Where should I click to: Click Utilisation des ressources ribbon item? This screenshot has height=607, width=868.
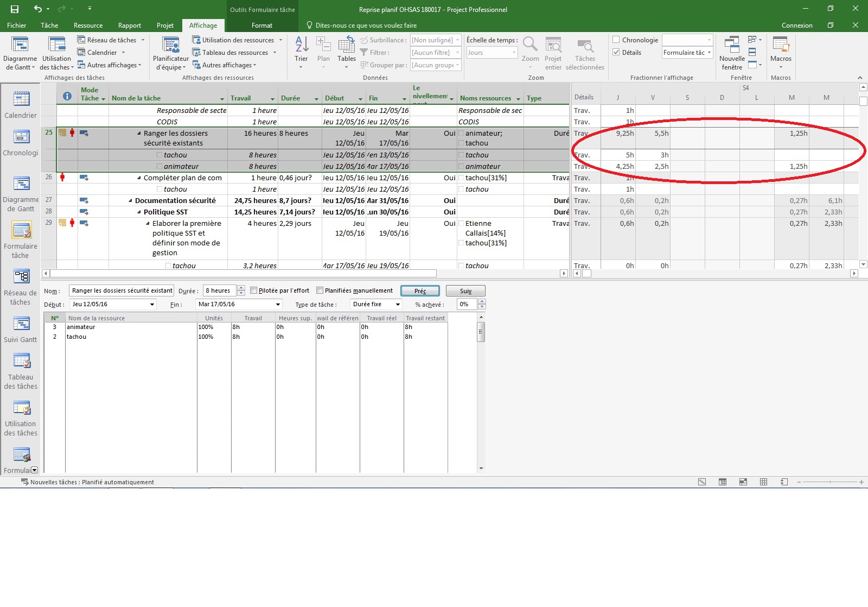tap(238, 40)
